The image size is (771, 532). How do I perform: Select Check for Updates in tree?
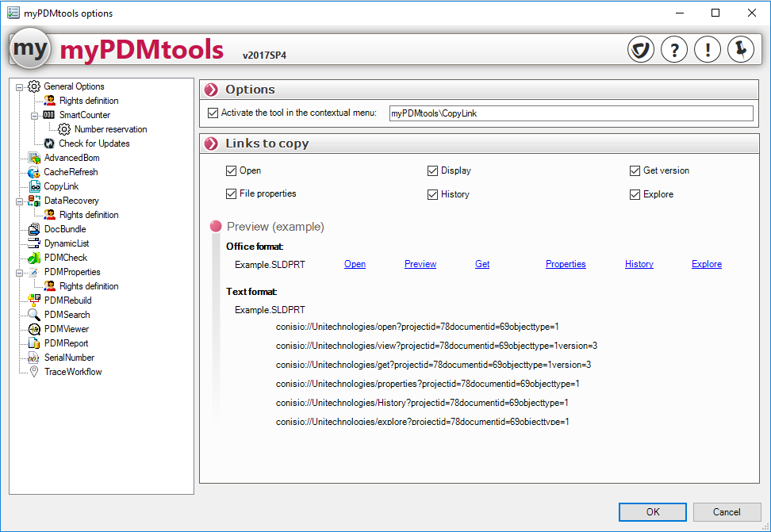(x=94, y=144)
